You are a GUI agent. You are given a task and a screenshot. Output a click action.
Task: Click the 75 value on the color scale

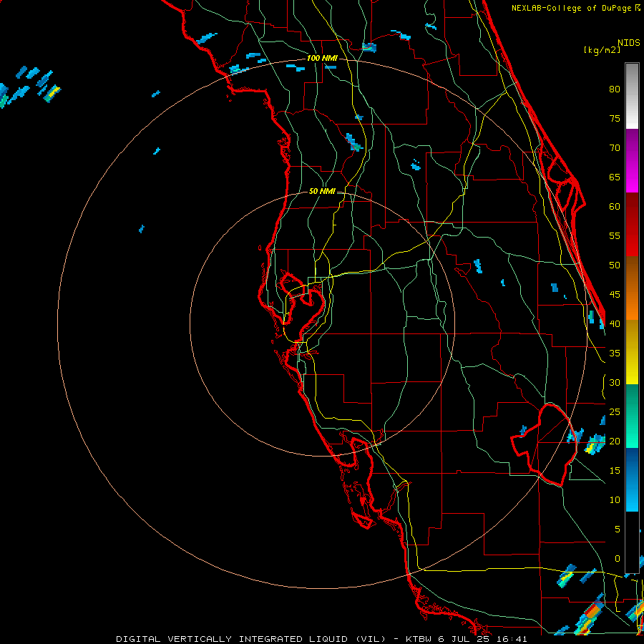[615, 118]
